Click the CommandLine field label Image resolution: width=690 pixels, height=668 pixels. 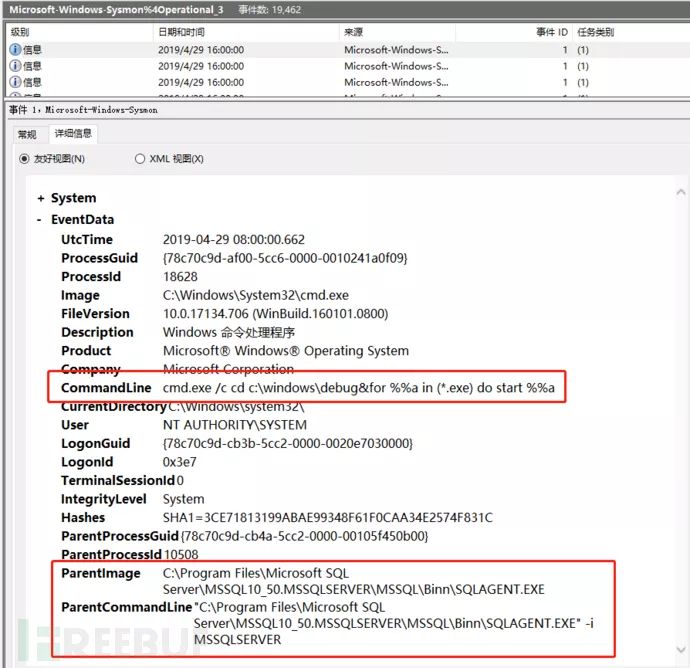tap(106, 388)
